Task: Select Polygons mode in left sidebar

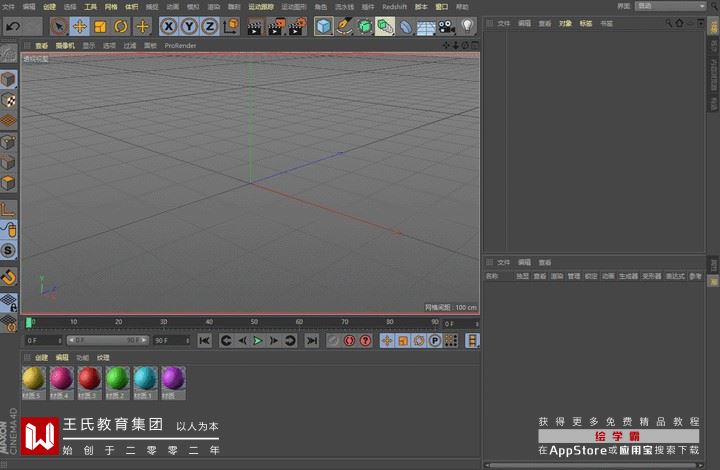Action: [x=8, y=183]
